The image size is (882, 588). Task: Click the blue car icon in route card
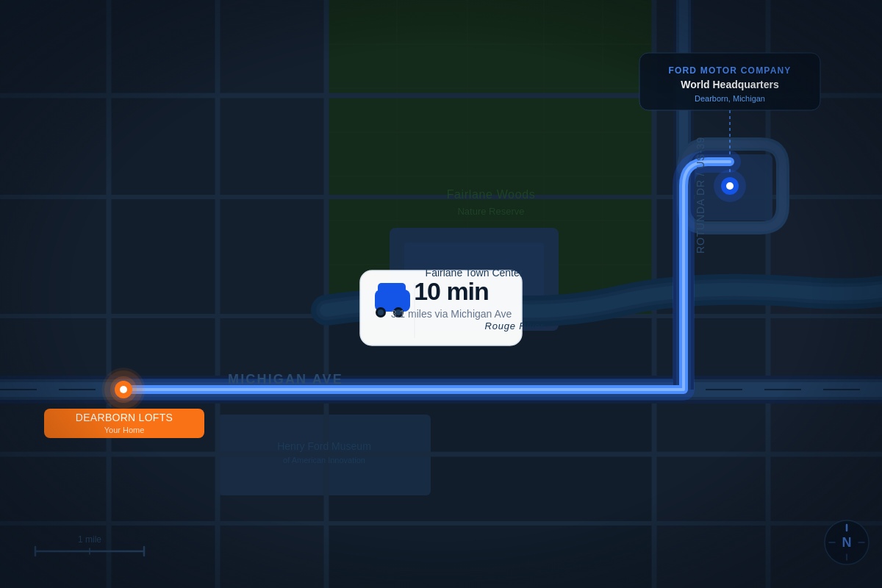tap(392, 300)
